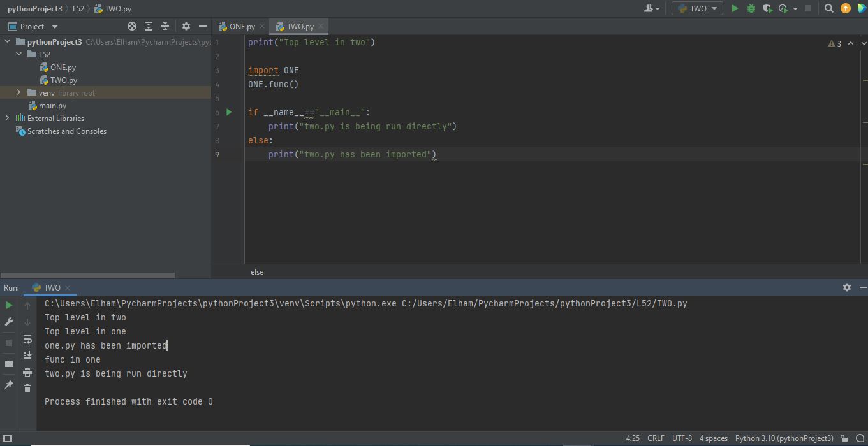
Task: Open the TWO run configuration dropdown
Action: pos(698,8)
